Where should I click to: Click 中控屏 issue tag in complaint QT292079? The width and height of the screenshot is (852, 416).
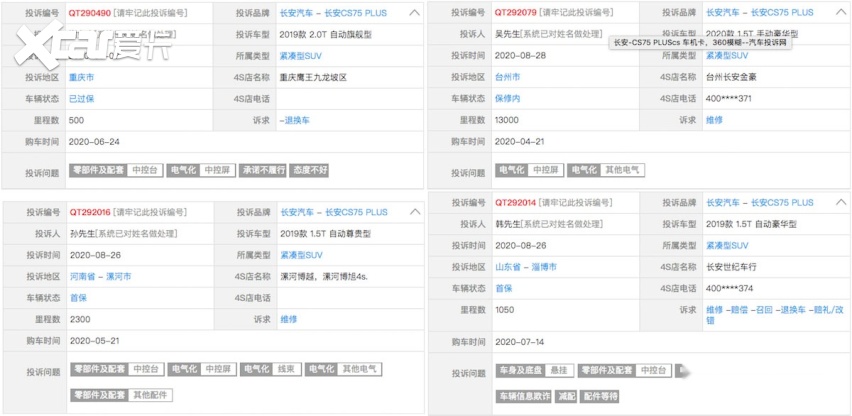(x=546, y=170)
